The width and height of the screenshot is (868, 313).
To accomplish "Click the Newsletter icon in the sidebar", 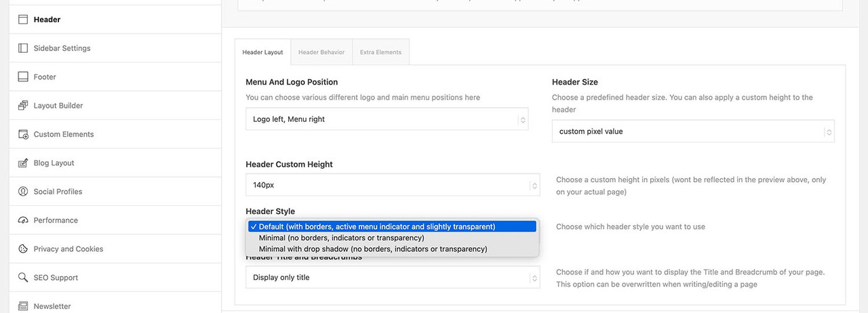I will click(x=22, y=306).
